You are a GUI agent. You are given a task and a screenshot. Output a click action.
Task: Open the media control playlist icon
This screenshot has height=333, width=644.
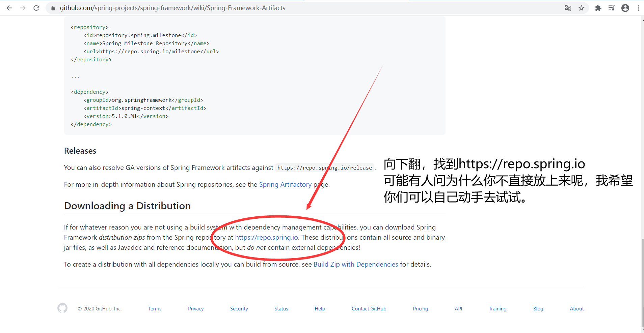(612, 8)
